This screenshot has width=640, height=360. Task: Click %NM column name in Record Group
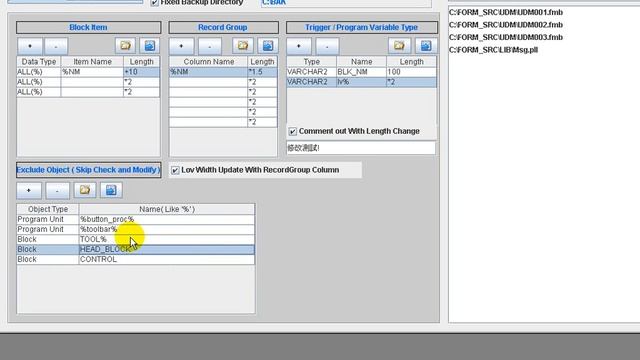tap(209, 72)
